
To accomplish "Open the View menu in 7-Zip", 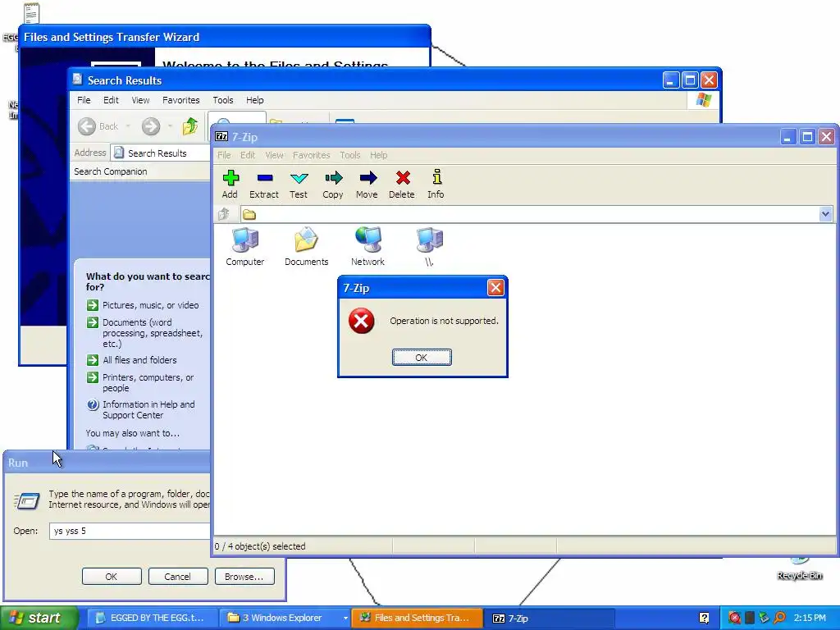I will (274, 155).
